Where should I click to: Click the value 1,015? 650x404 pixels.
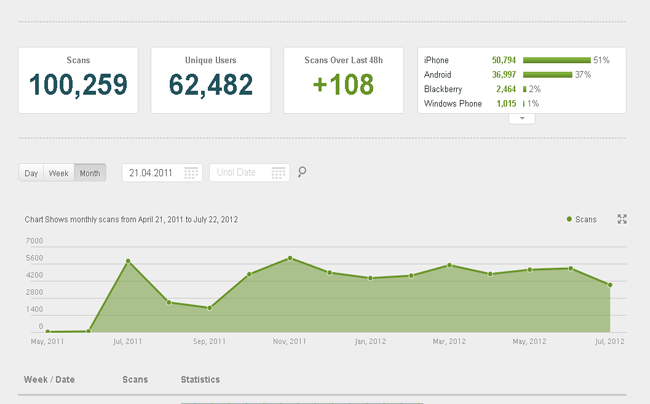506,104
